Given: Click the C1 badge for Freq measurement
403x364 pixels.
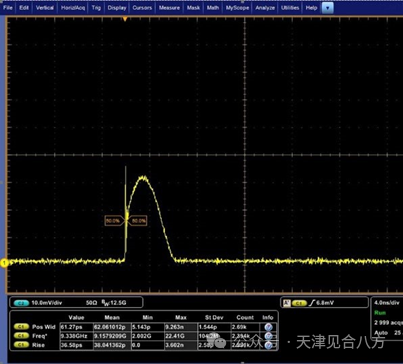Looking at the screenshot, I should coord(21,336).
